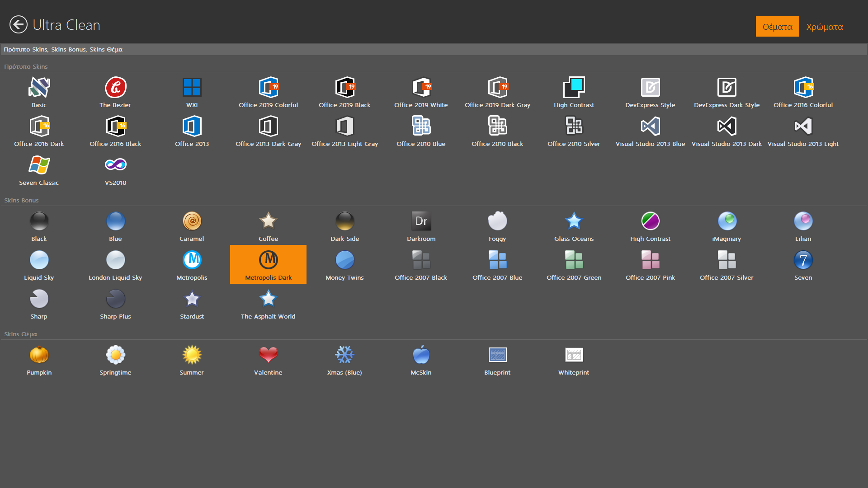Apply the High Contrast standard skin
Viewport: 868px width, 488px height.
tap(574, 88)
